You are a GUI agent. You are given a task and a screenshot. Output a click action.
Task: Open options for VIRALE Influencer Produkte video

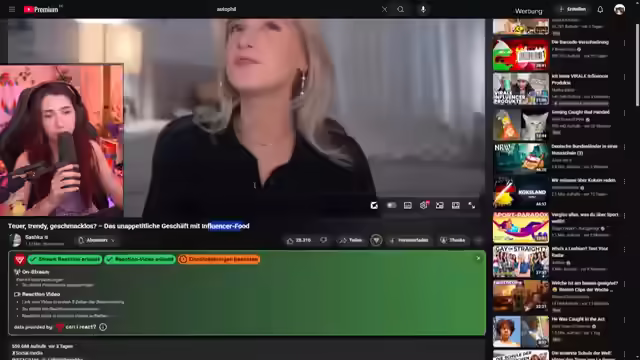[x=624, y=77]
